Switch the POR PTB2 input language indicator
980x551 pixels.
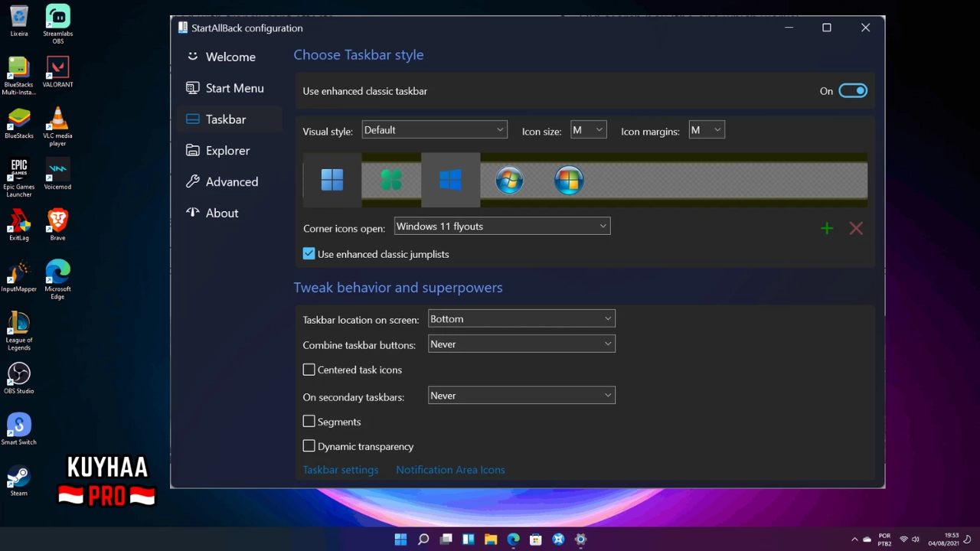[x=884, y=540]
